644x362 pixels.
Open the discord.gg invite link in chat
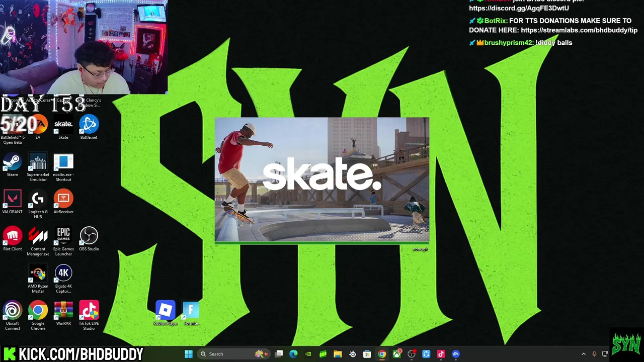tap(519, 8)
